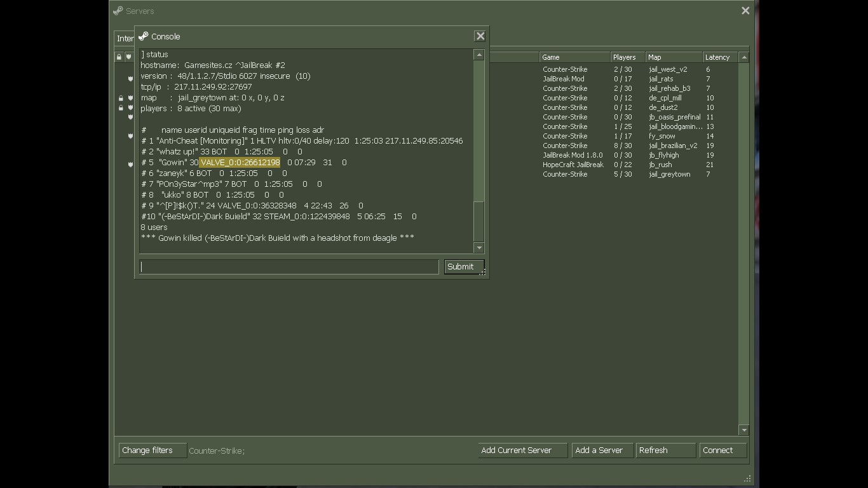Image resolution: width=868 pixels, height=488 pixels.
Task: Click the Steam logo in the Servers title bar
Action: [118, 11]
